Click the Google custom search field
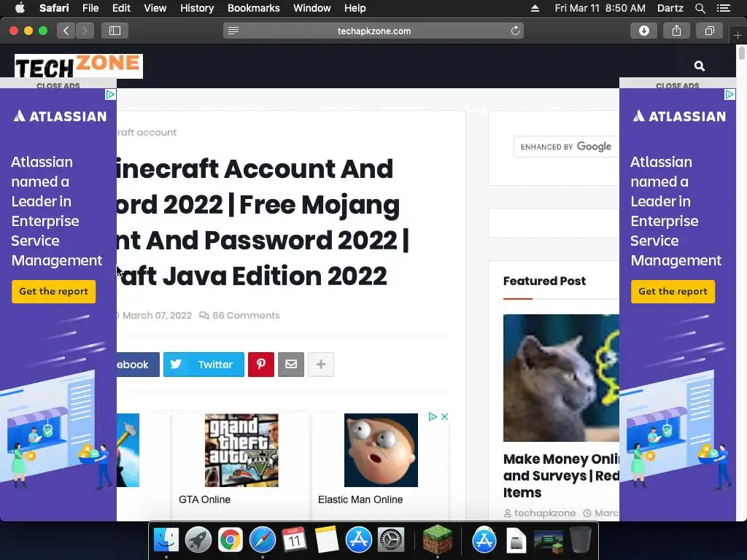 566,147
